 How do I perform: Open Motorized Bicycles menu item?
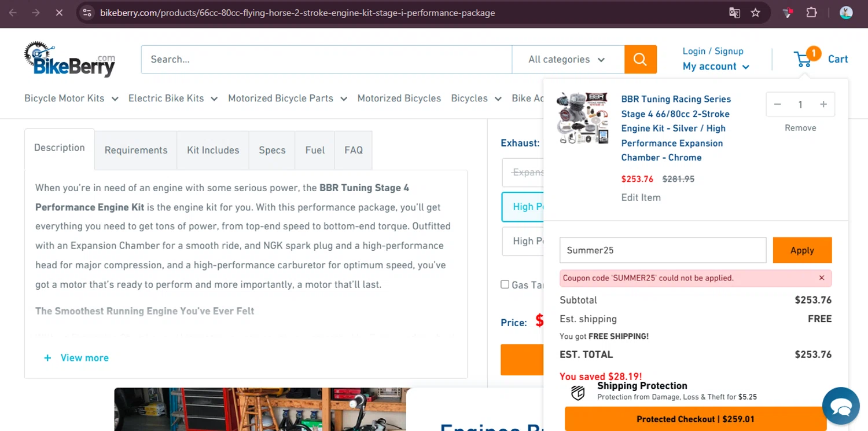pos(399,98)
